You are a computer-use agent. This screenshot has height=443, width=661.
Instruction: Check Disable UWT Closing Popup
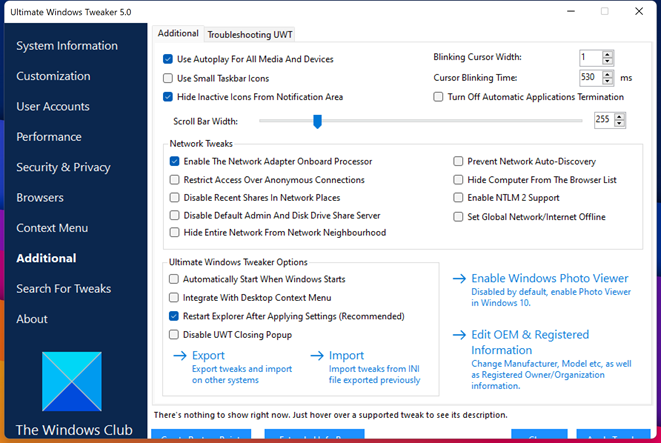pos(174,335)
